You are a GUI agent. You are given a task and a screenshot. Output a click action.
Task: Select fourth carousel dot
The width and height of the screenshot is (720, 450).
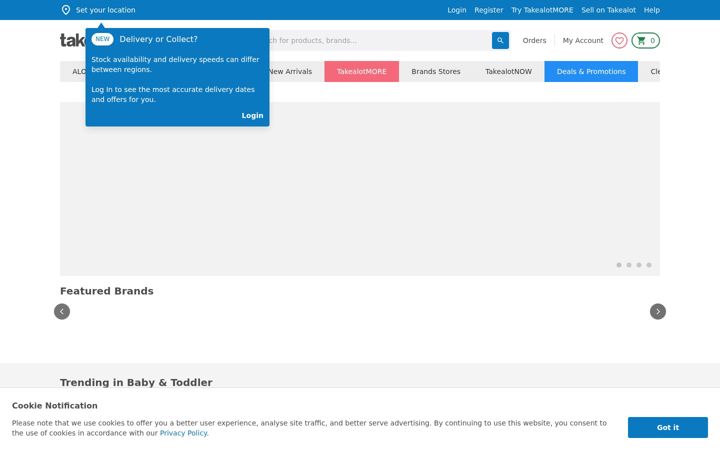click(x=649, y=265)
